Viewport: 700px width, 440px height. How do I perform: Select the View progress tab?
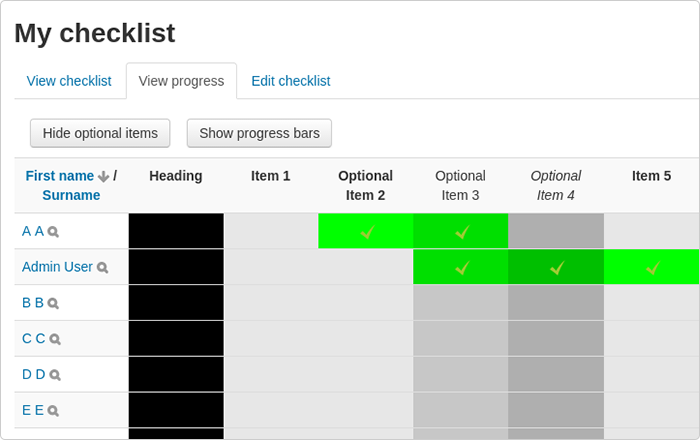pos(181,81)
